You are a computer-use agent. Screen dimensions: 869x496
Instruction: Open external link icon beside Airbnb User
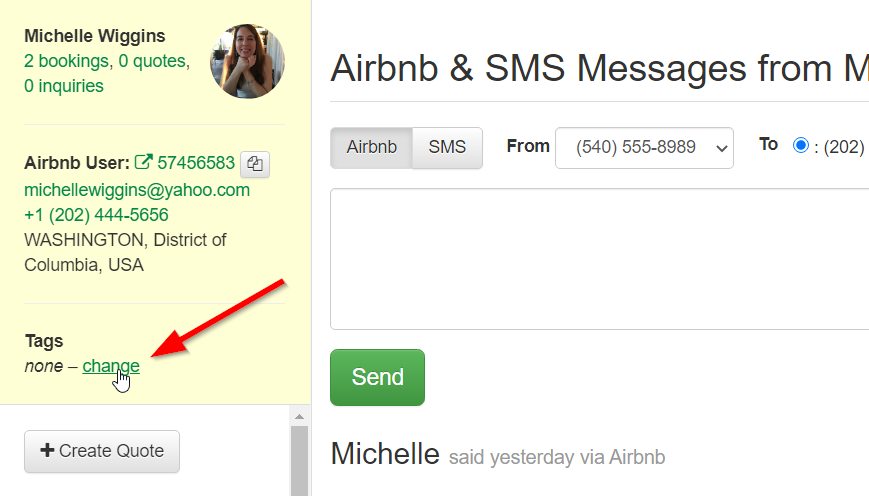[x=143, y=162]
